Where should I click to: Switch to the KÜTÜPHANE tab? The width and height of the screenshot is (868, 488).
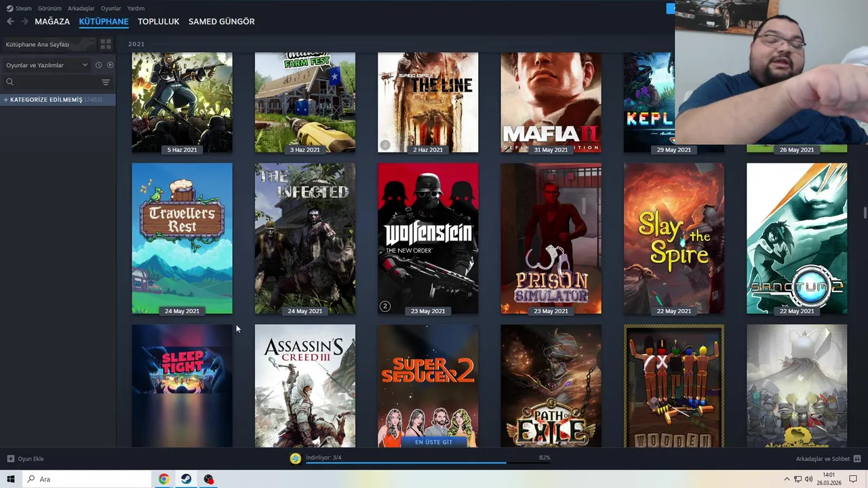tap(104, 22)
